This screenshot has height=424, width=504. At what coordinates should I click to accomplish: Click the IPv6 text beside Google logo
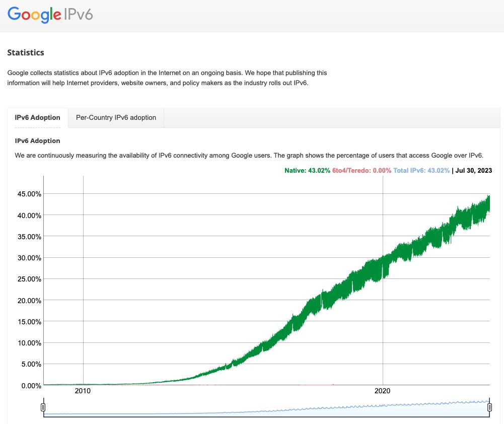79,15
